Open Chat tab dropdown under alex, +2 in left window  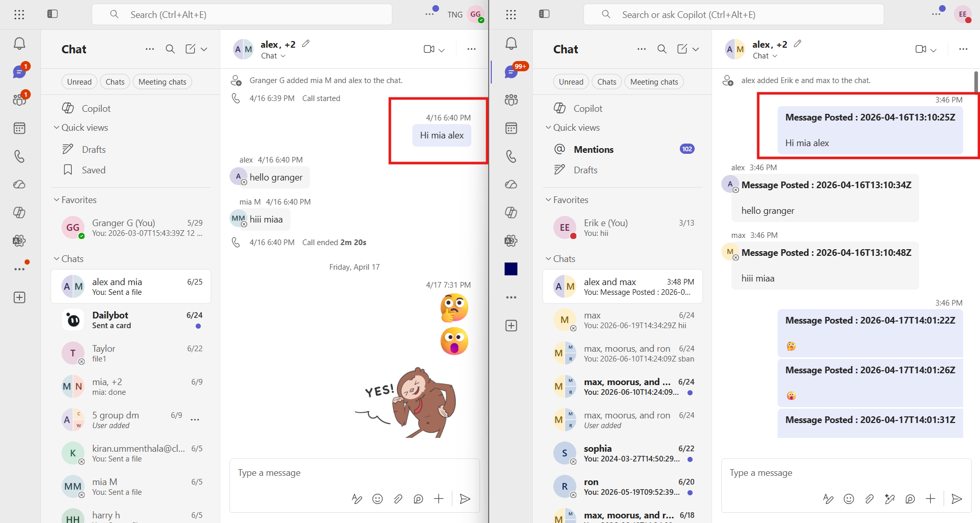click(273, 56)
